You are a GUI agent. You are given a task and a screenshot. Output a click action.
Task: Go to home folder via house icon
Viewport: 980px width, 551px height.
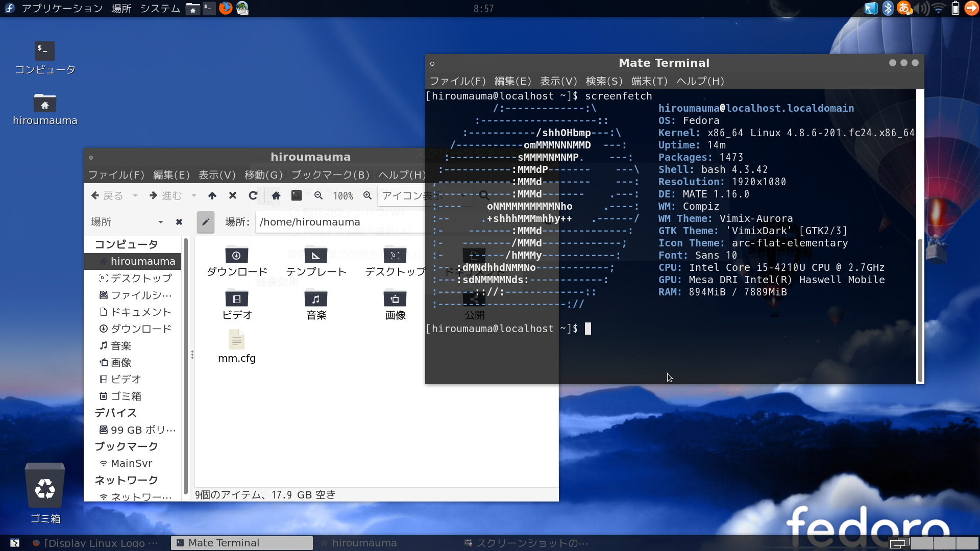click(276, 195)
